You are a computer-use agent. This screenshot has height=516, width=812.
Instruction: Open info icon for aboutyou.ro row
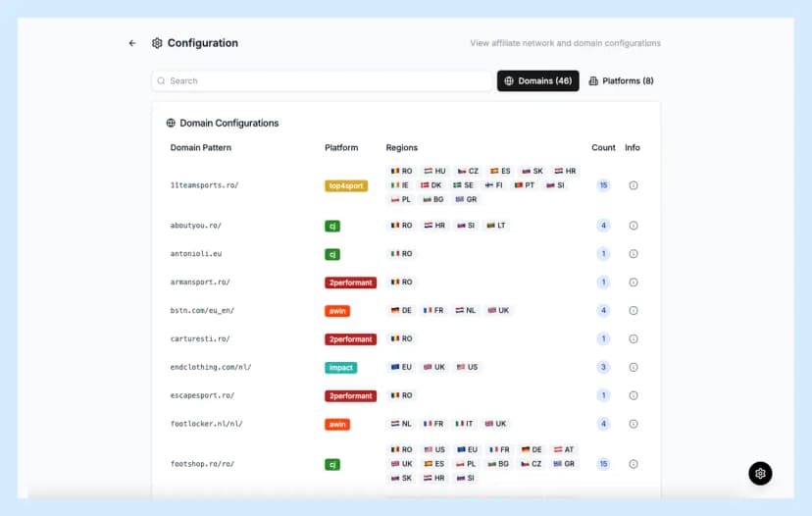coord(634,226)
